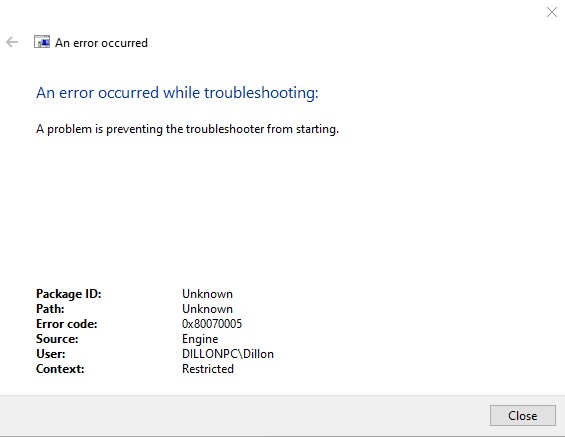This screenshot has width=565, height=437.
Task: Click the Source label
Action: [57, 339]
